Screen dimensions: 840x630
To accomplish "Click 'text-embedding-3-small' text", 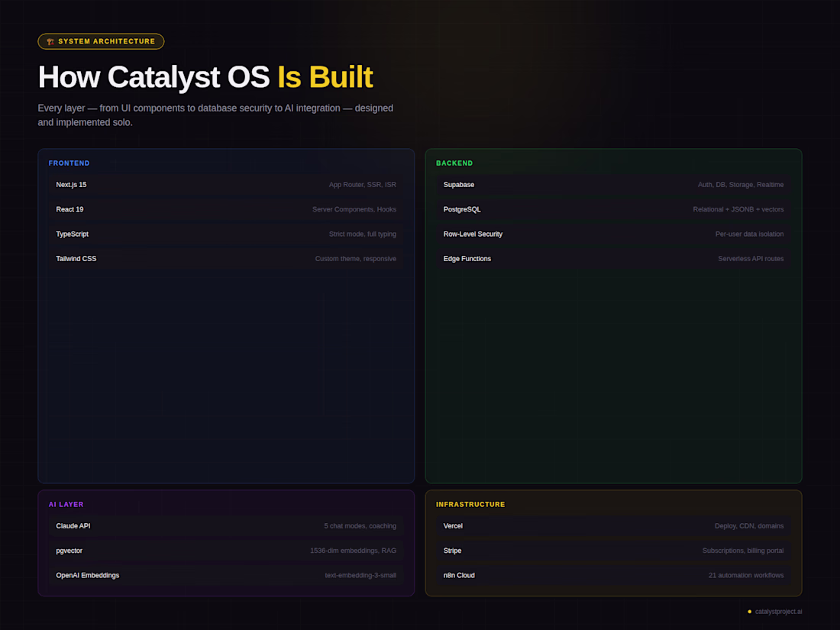I will tap(360, 575).
